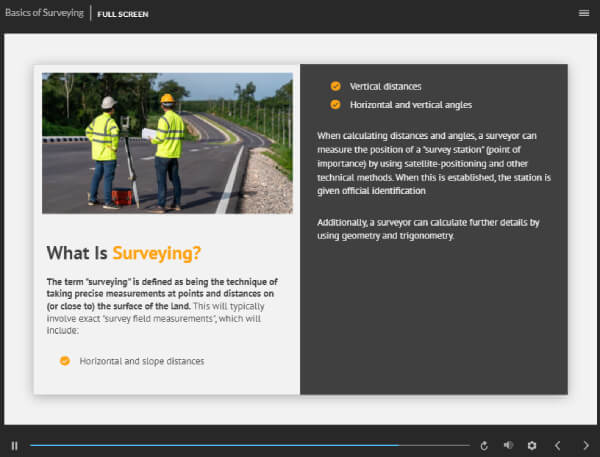Screen dimensions: 600x457
Task: Click the What Is Surveying? heading
Action: 124,252
